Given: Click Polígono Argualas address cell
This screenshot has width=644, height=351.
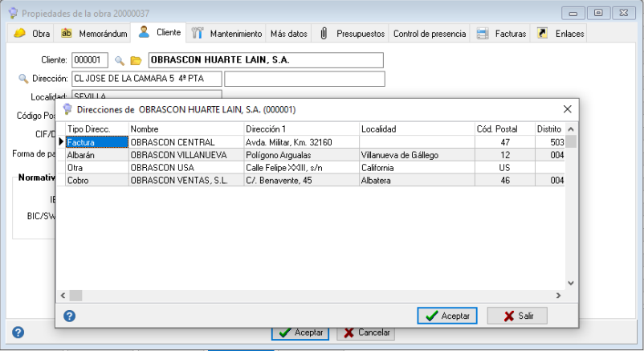Looking at the screenshot, I should [301, 155].
